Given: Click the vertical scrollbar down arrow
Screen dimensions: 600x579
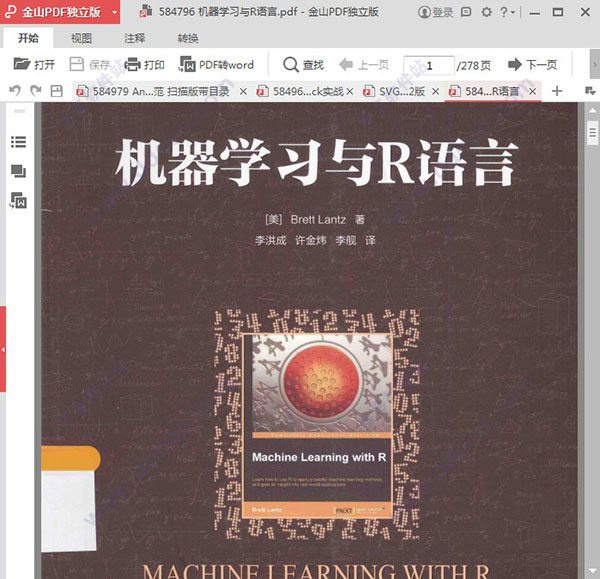Looking at the screenshot, I should tap(592, 572).
